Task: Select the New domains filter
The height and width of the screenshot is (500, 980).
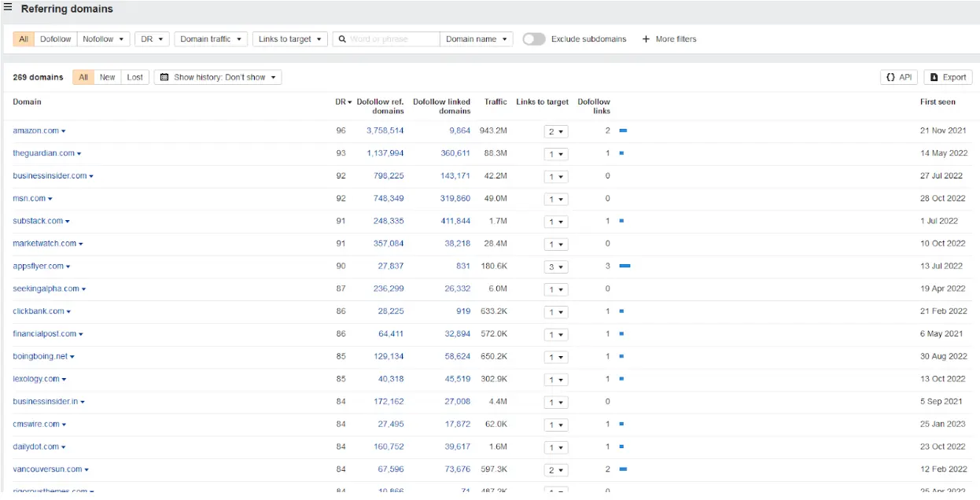Action: 107,77
